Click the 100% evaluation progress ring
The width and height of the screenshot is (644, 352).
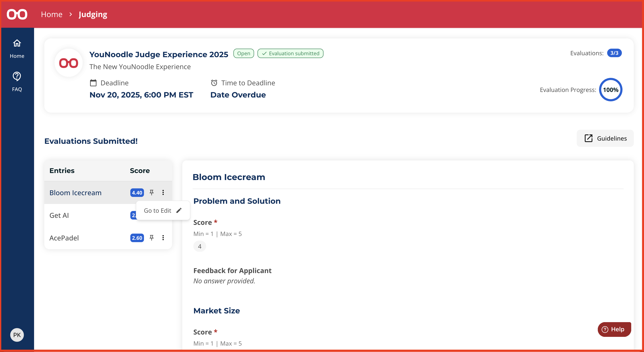pyautogui.click(x=610, y=90)
